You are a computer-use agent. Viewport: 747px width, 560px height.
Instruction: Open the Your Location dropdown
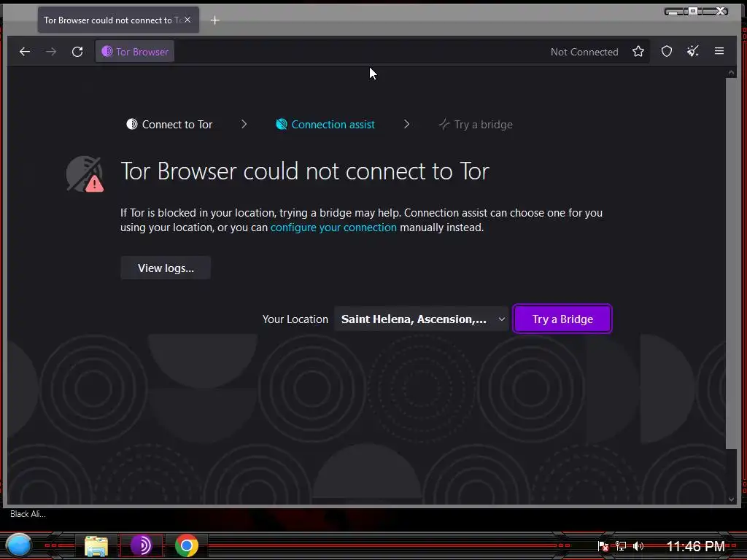click(x=422, y=319)
